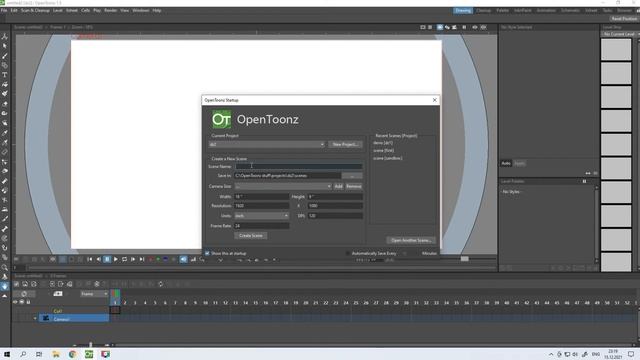Image resolution: width=640 pixels, height=360 pixels.
Task: Open the Render menu
Action: [110, 10]
